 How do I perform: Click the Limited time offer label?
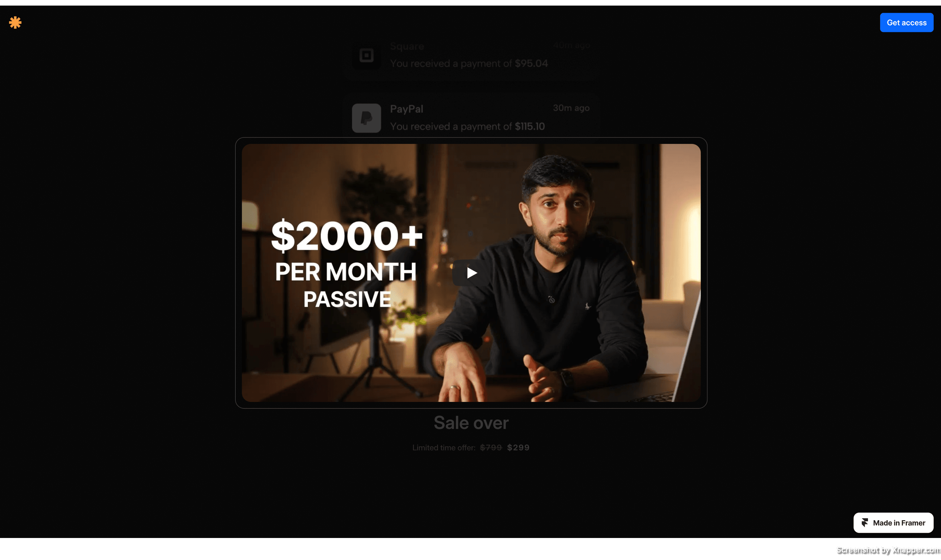pyautogui.click(x=444, y=448)
